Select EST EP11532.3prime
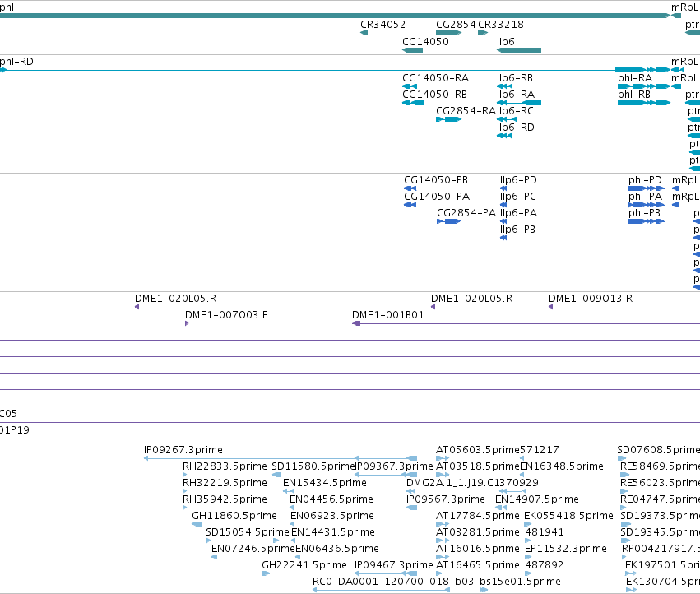The image size is (700, 594). [528, 557]
